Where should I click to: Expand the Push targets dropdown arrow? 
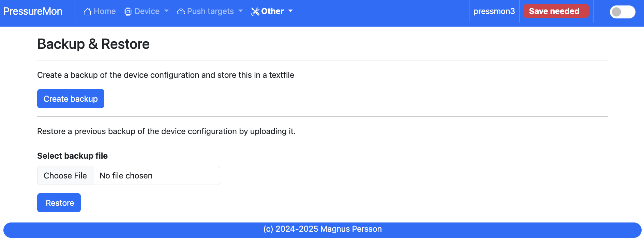click(241, 11)
